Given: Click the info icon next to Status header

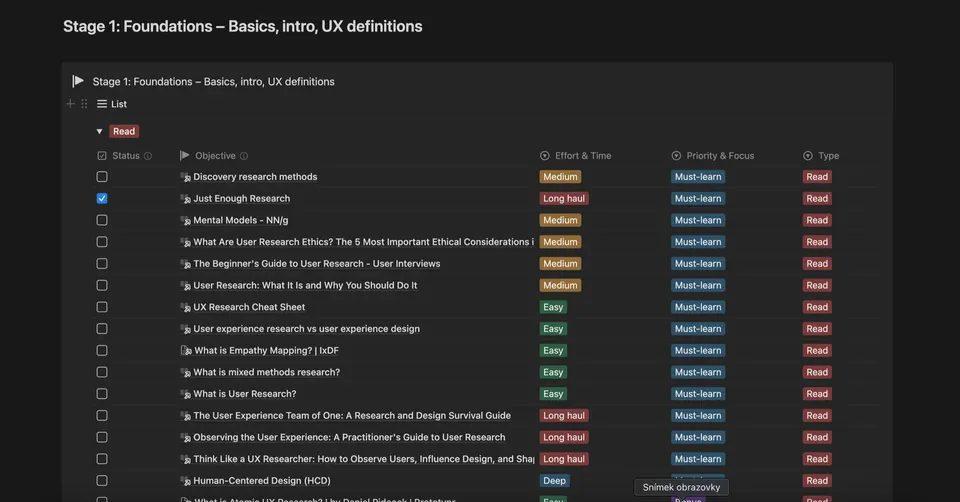Looking at the screenshot, I should pyautogui.click(x=148, y=156).
